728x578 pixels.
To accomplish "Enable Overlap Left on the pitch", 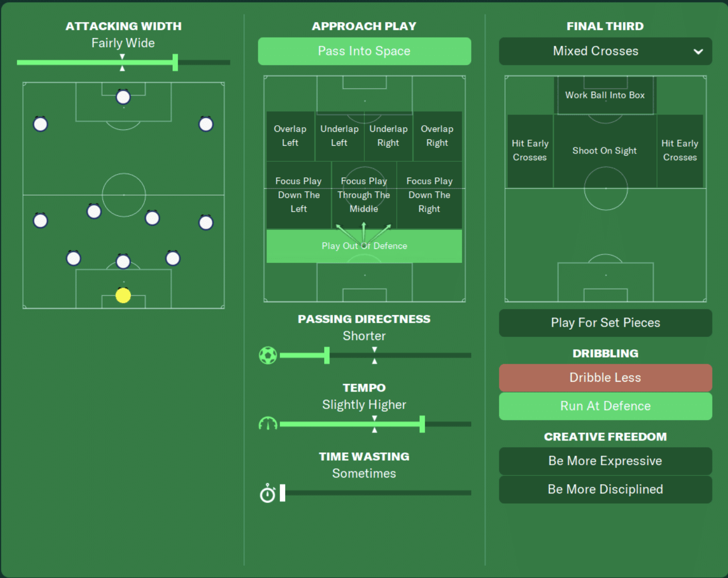I will point(290,136).
